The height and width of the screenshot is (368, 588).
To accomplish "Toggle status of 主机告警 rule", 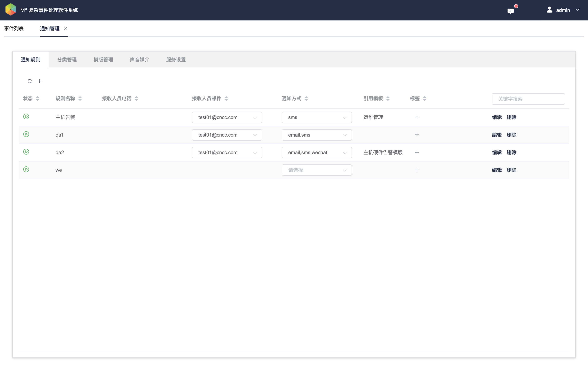I will [x=26, y=117].
